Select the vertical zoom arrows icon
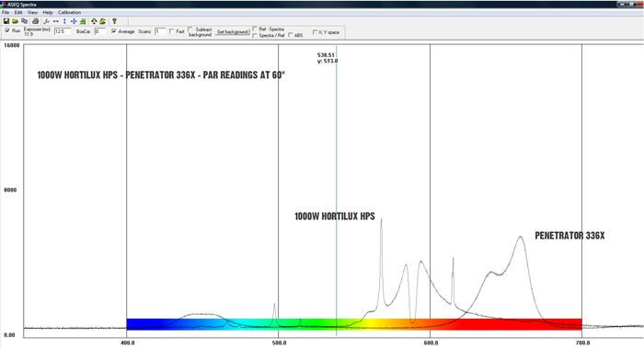 (x=64, y=21)
